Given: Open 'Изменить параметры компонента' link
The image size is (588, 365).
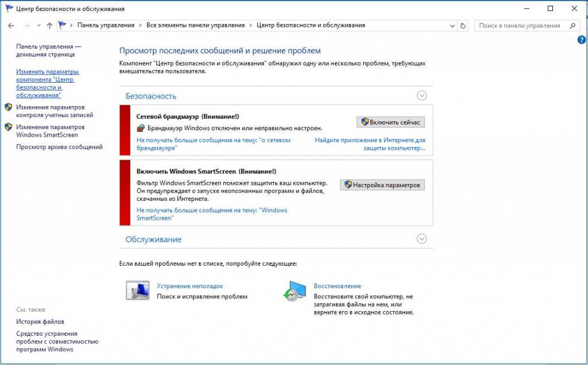Looking at the screenshot, I should coord(48,83).
